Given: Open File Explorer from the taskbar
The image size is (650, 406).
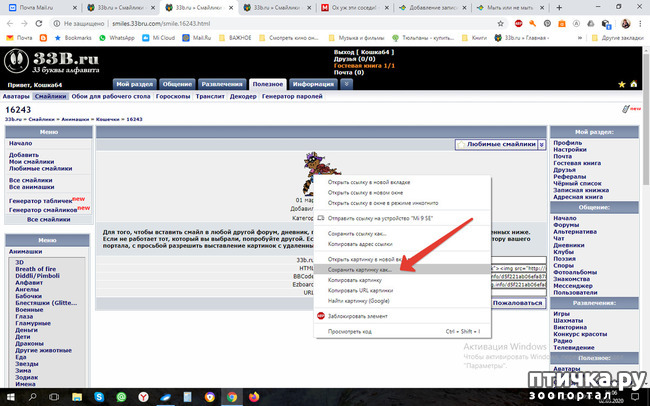Looking at the screenshot, I should coord(77,397).
